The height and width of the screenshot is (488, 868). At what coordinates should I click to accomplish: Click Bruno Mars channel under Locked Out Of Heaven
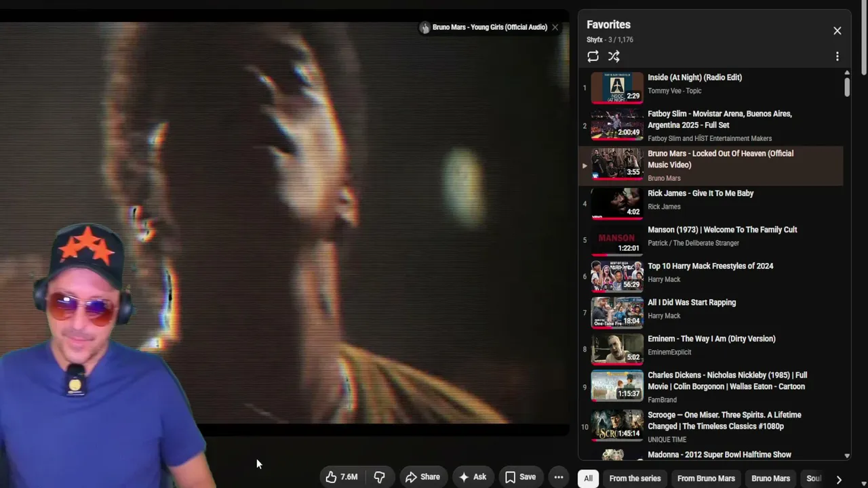pos(664,178)
